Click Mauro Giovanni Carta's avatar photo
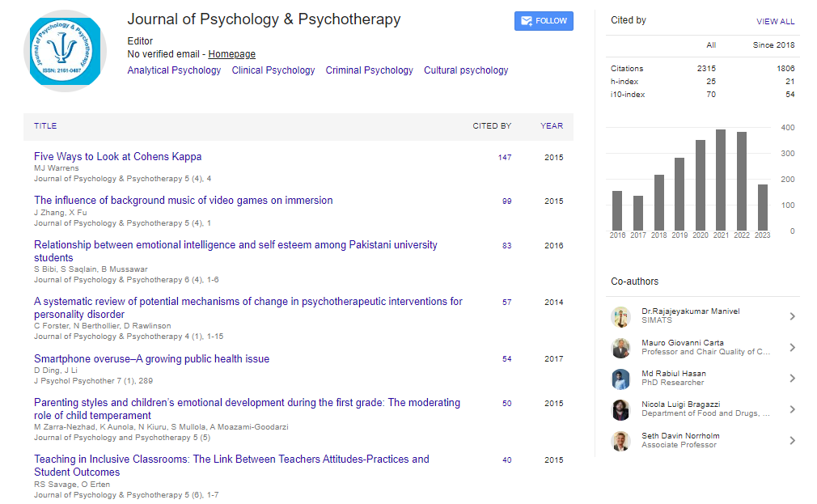This screenshot has width=817, height=504. tap(620, 348)
